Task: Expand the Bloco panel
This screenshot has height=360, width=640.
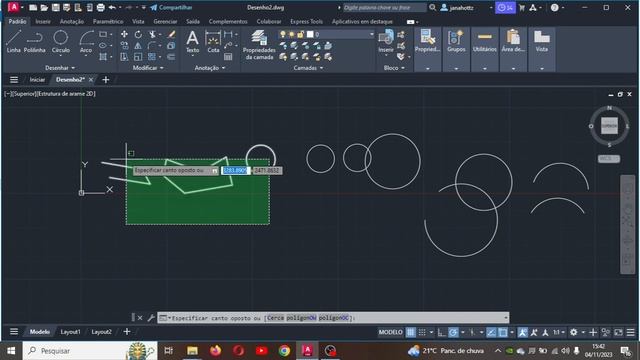Action: 394,68
